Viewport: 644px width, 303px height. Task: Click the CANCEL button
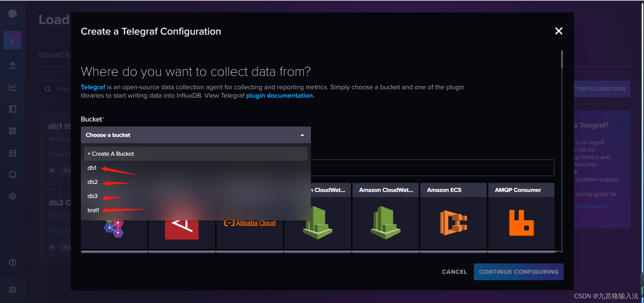(454, 272)
